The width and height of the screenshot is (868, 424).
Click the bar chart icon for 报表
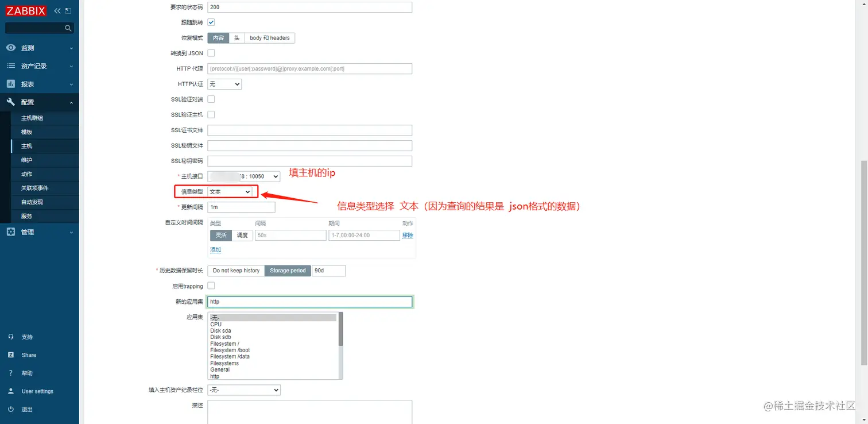pyautogui.click(x=11, y=84)
